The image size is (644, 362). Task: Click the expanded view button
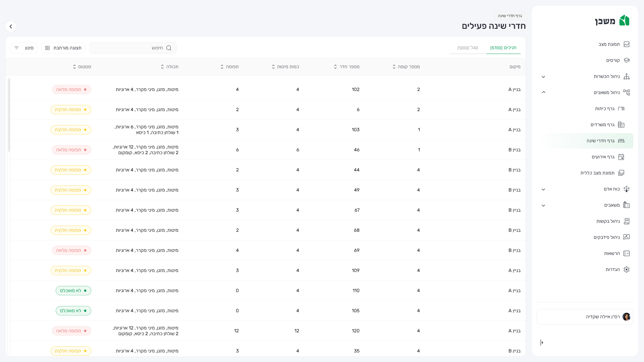[63, 48]
